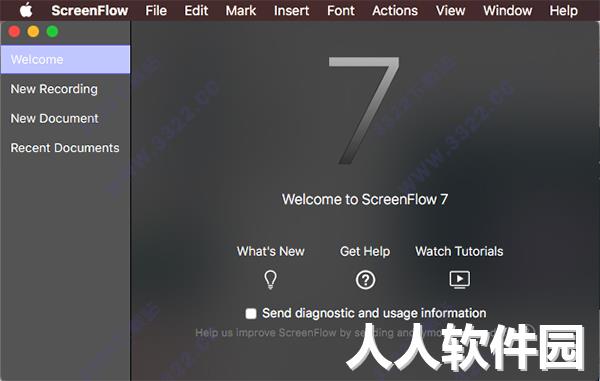Open the Mark menu
This screenshot has width=600, height=381.
[241, 10]
